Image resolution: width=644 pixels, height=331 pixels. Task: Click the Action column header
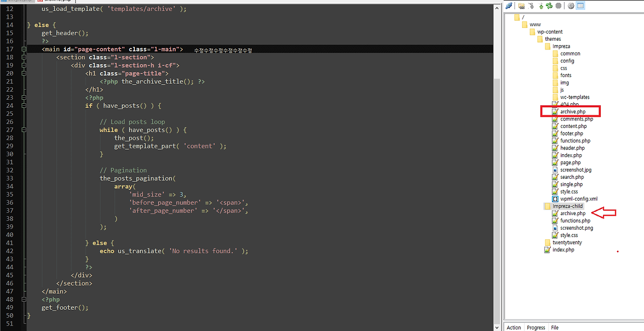(514, 327)
